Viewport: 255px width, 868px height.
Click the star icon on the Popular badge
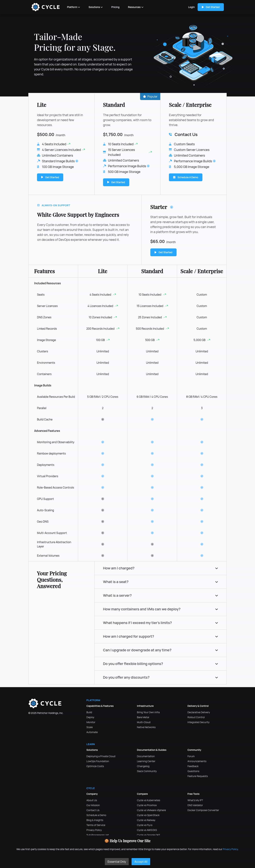click(x=144, y=97)
